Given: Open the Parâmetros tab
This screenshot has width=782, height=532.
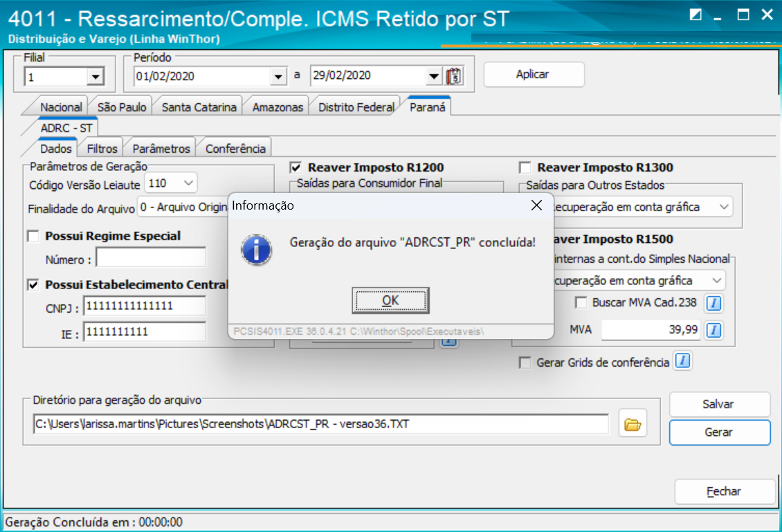Looking at the screenshot, I should (161, 149).
